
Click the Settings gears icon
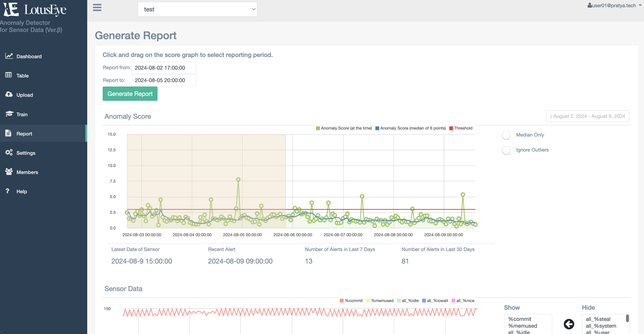tap(9, 152)
